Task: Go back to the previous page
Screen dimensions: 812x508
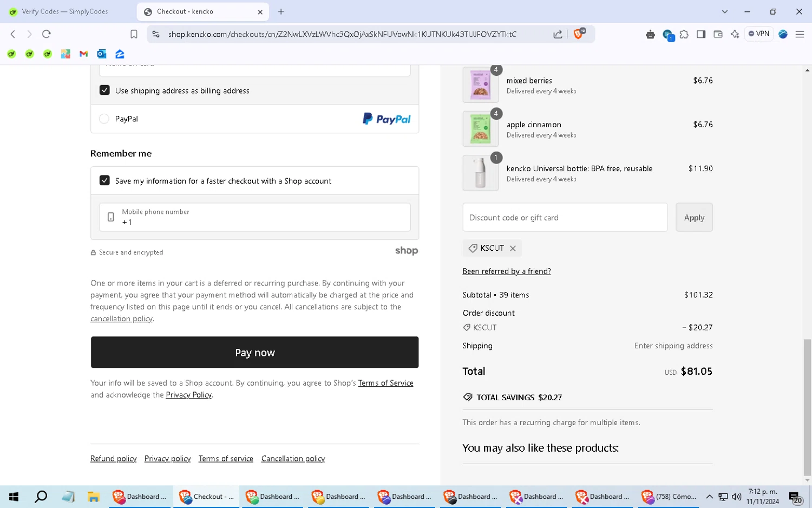Action: point(13,34)
